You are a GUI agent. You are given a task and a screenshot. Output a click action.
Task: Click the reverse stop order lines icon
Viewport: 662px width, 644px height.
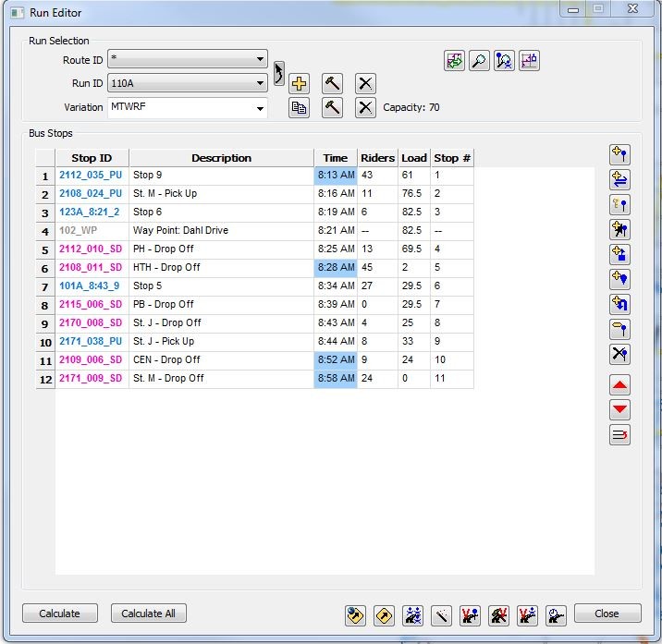pyautogui.click(x=619, y=434)
